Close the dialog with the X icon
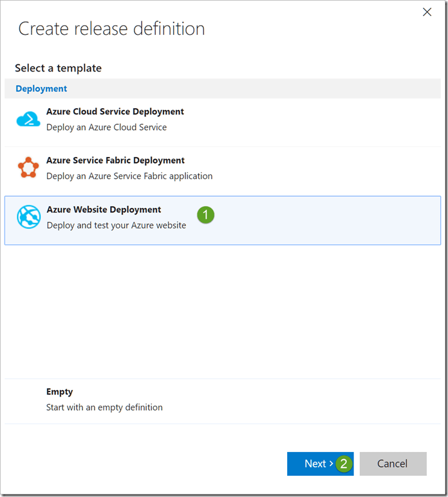The image size is (448, 497). click(427, 12)
